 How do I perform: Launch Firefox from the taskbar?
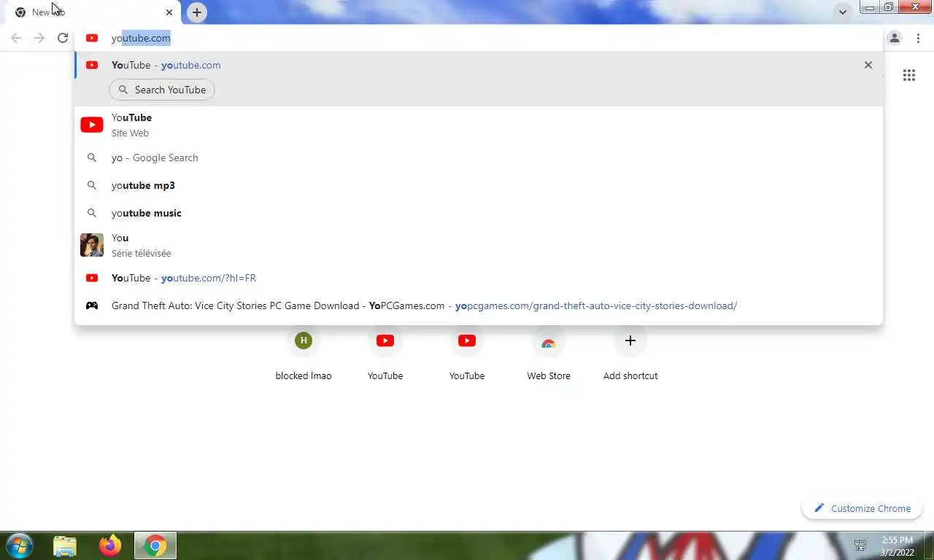point(110,545)
